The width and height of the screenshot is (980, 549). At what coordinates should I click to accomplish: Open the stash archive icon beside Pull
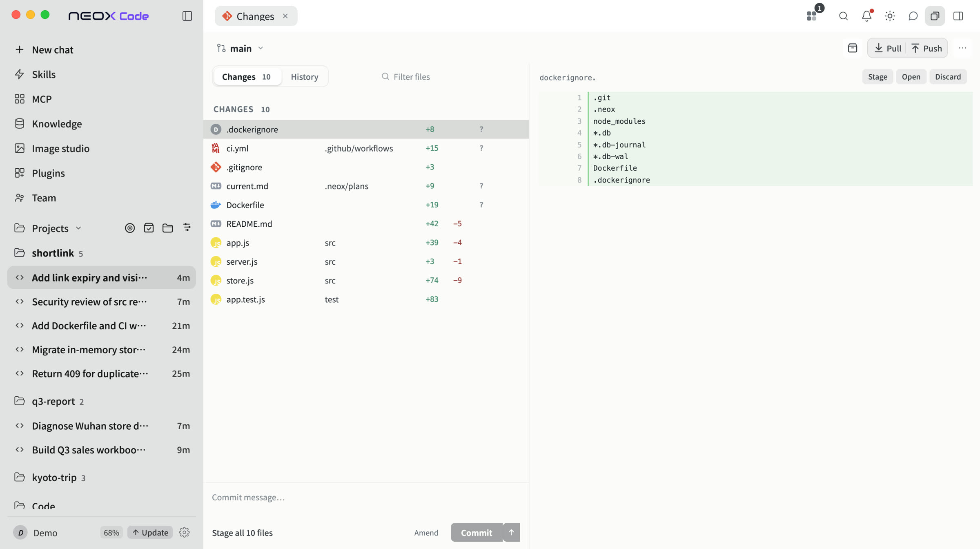[x=853, y=48]
